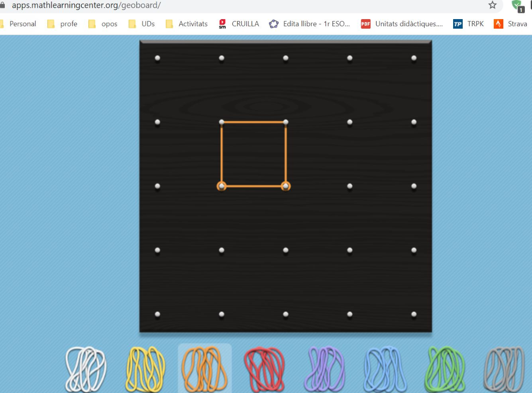The width and height of the screenshot is (532, 393).
Task: Pick the yellow rubber band pile
Action: [x=146, y=369]
